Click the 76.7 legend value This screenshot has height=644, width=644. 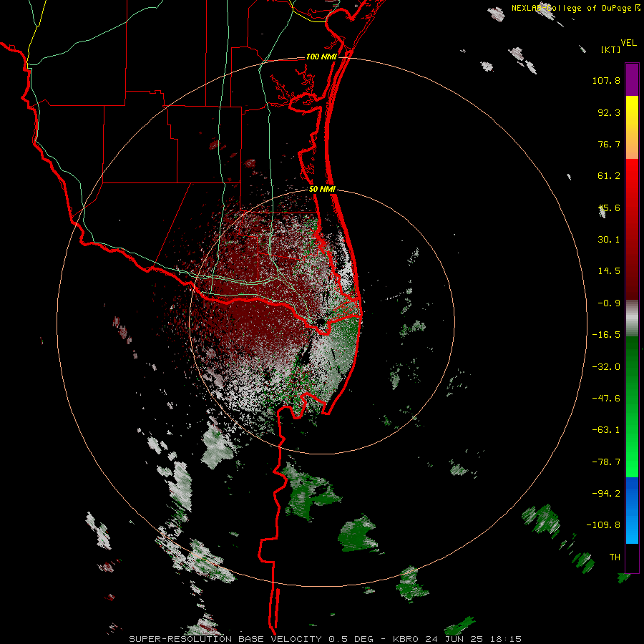coord(609,144)
